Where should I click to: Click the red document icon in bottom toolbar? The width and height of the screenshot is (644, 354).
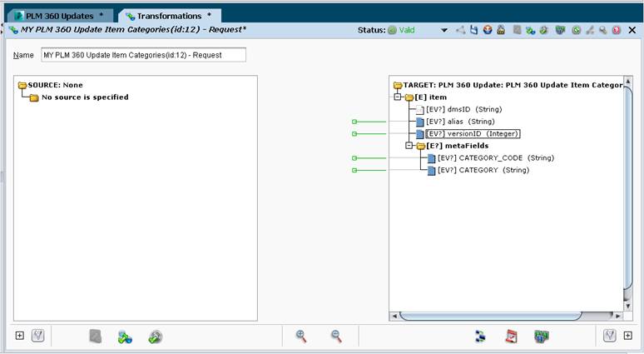point(511,337)
